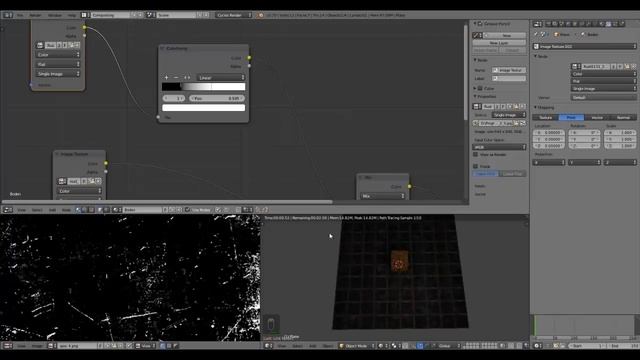The image size is (640, 360).
Task: Click the Grease Pencil pencil icon in sidebar
Action: coord(476,36)
